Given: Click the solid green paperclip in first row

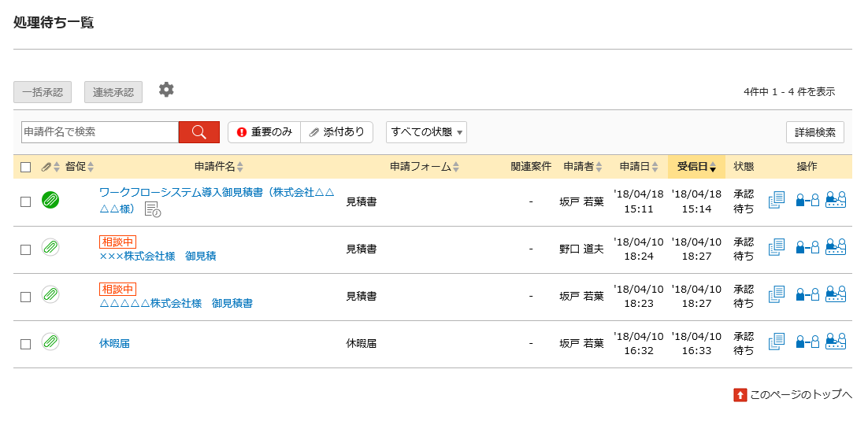Looking at the screenshot, I should [x=50, y=200].
